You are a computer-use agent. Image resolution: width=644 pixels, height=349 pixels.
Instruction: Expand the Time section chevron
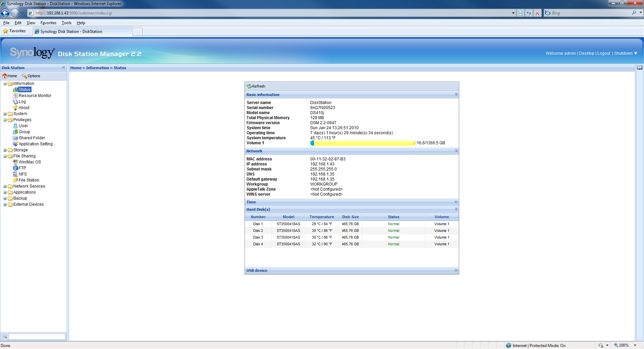point(456,202)
